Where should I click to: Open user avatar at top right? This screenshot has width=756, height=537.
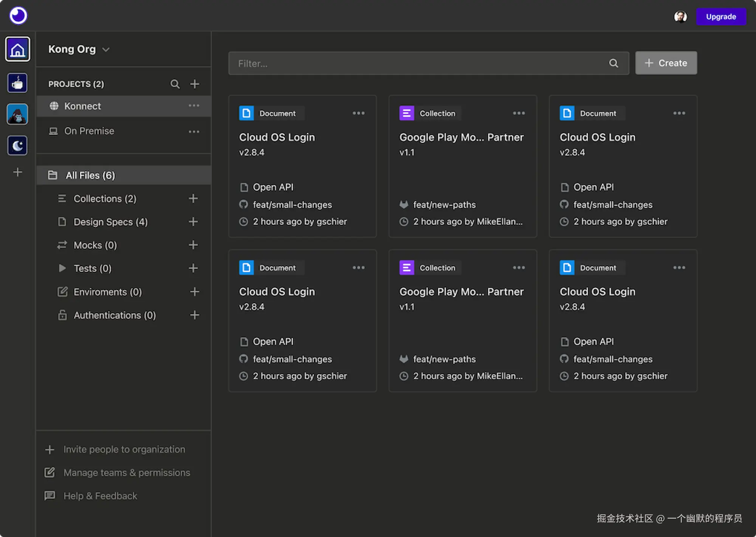pos(680,17)
